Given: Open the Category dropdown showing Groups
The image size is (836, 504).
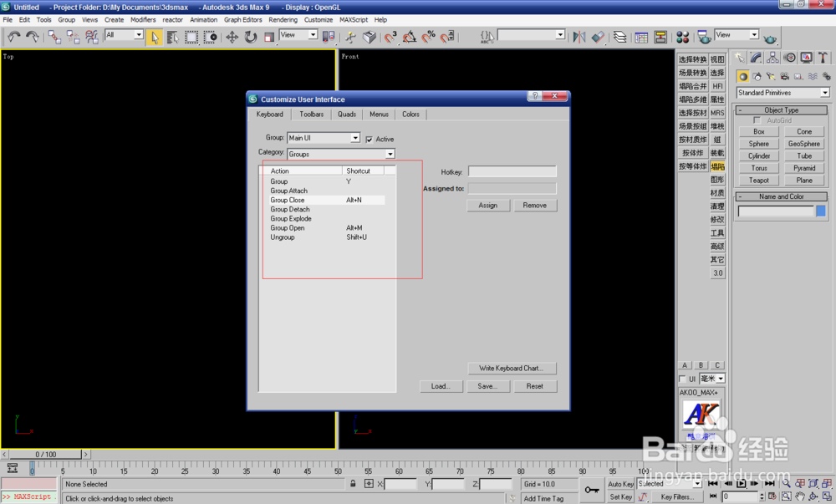Looking at the screenshot, I should tap(341, 154).
